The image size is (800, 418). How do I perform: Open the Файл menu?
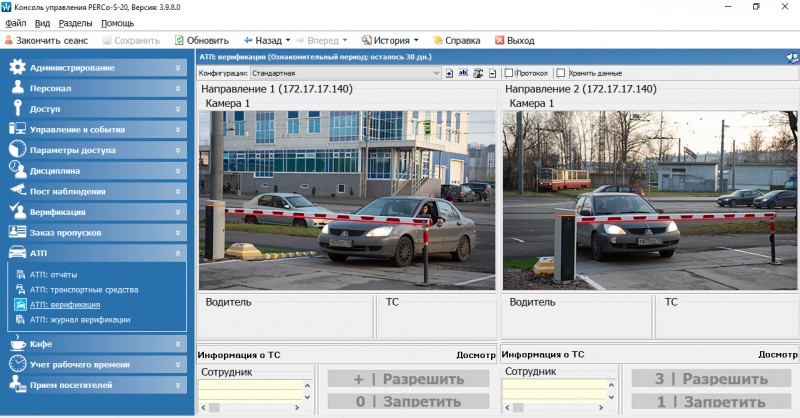tap(16, 22)
